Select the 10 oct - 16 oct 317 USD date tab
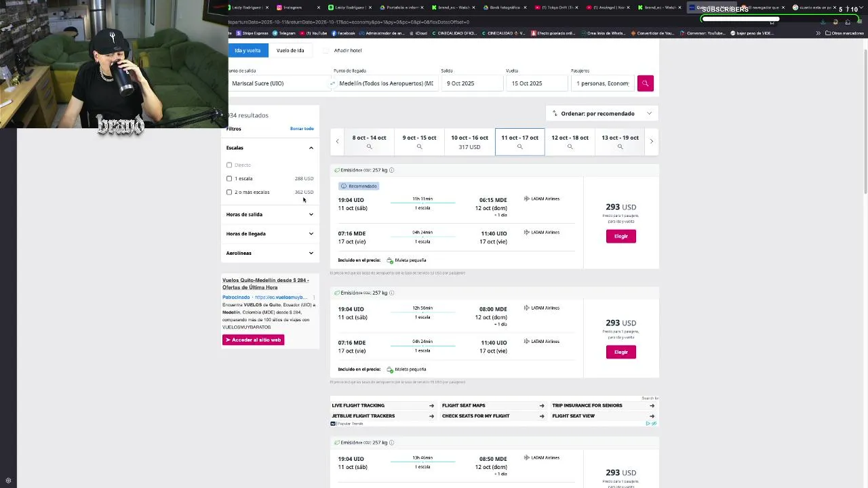The height and width of the screenshot is (488, 868). pyautogui.click(x=469, y=142)
